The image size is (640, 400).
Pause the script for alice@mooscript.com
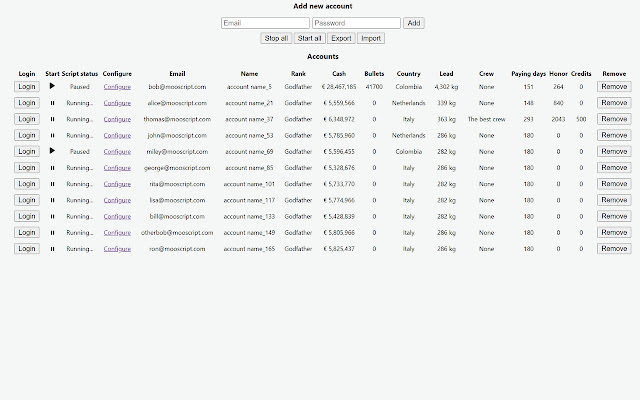pyautogui.click(x=52, y=103)
